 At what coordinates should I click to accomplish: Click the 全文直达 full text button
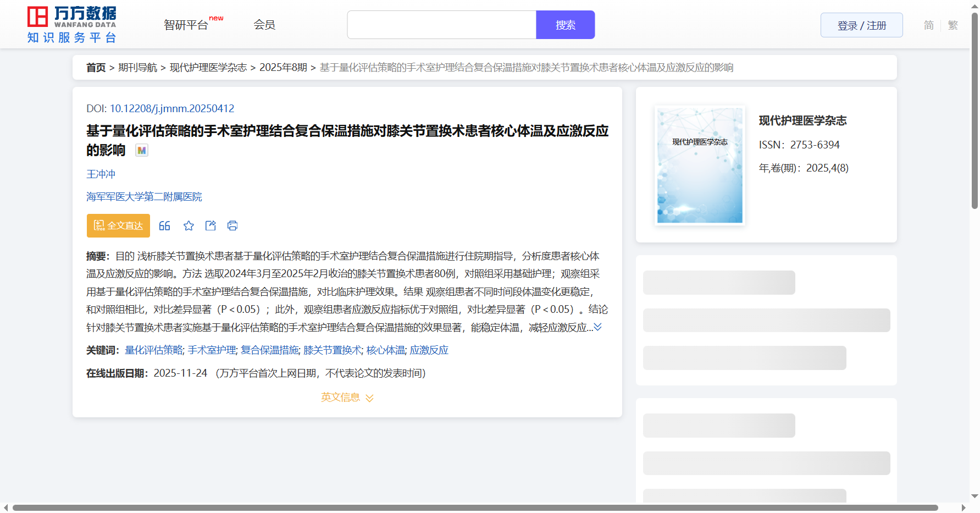[118, 225]
